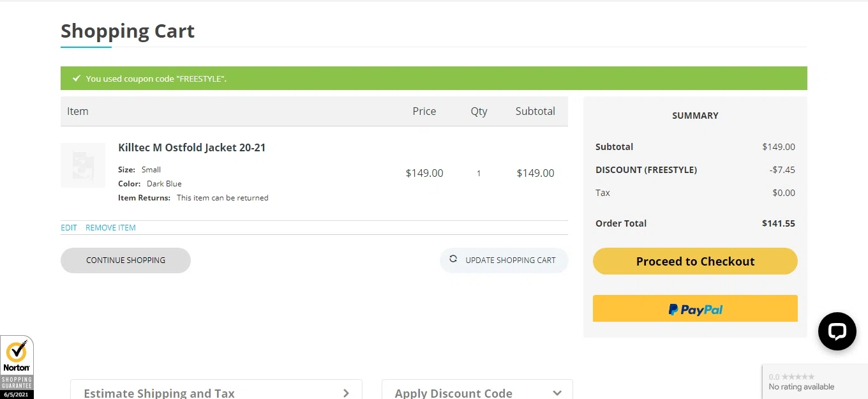Open the live chat bubble icon
The height and width of the screenshot is (399, 868).
837,331
